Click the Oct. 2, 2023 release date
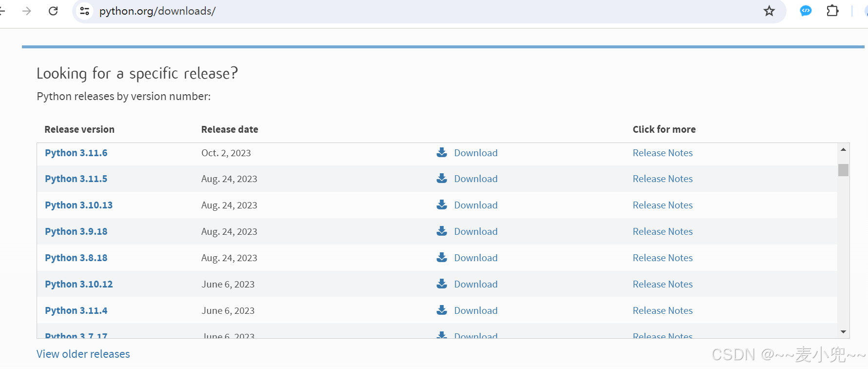Viewport: 868px width, 369px height. click(226, 153)
